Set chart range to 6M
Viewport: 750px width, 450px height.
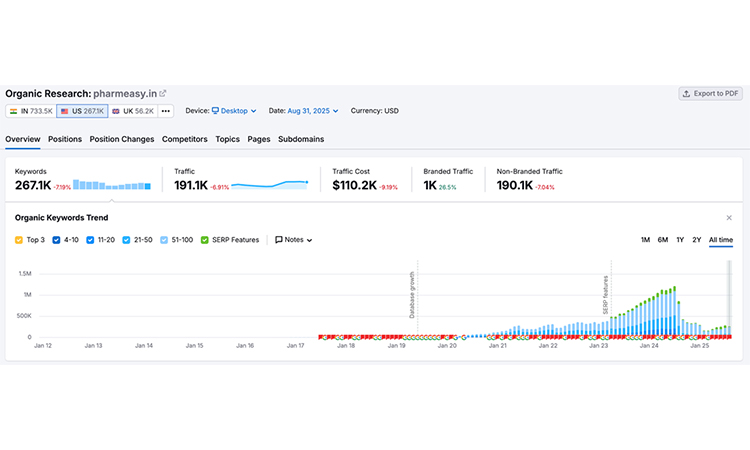tap(662, 240)
